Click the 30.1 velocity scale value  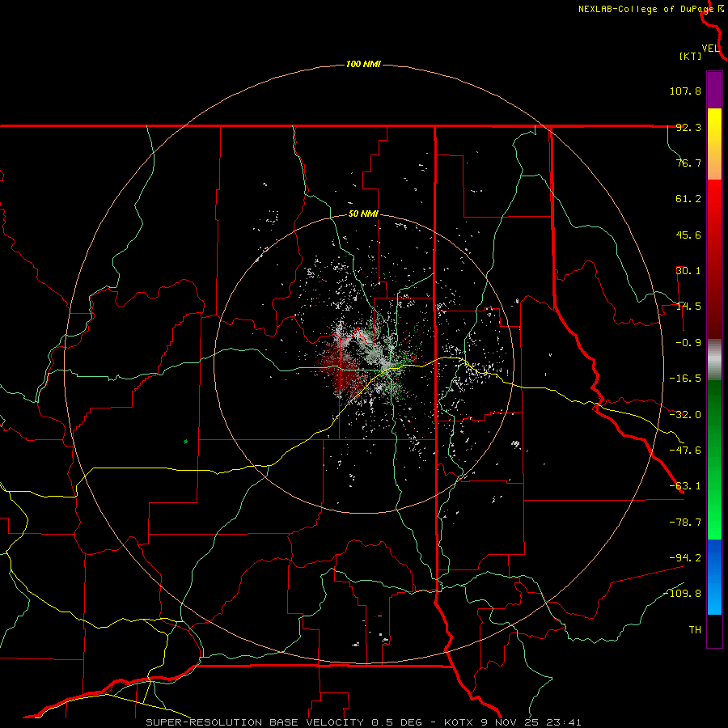pos(688,271)
